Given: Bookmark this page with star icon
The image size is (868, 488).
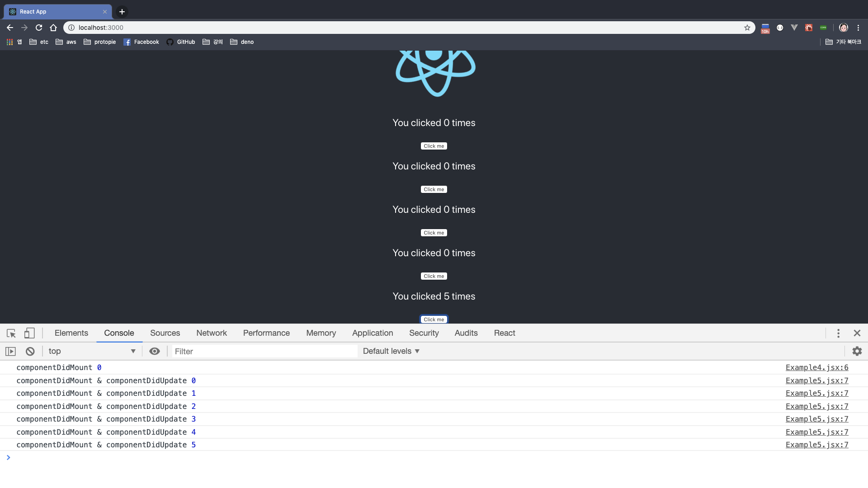Looking at the screenshot, I should pos(747,28).
